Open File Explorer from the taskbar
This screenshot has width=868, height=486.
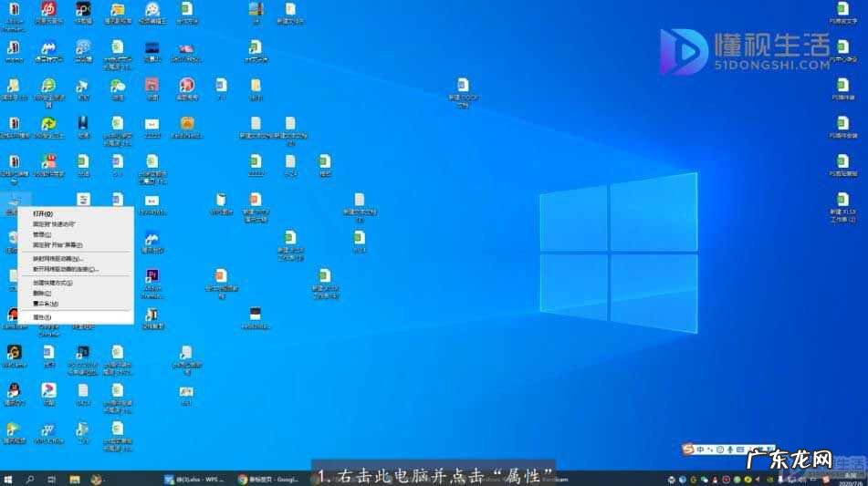(75, 480)
